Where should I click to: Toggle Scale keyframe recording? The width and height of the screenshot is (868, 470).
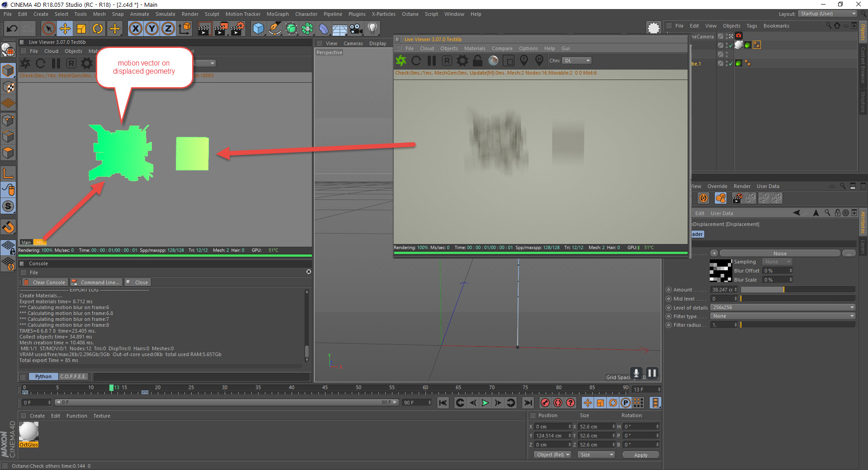600,403
